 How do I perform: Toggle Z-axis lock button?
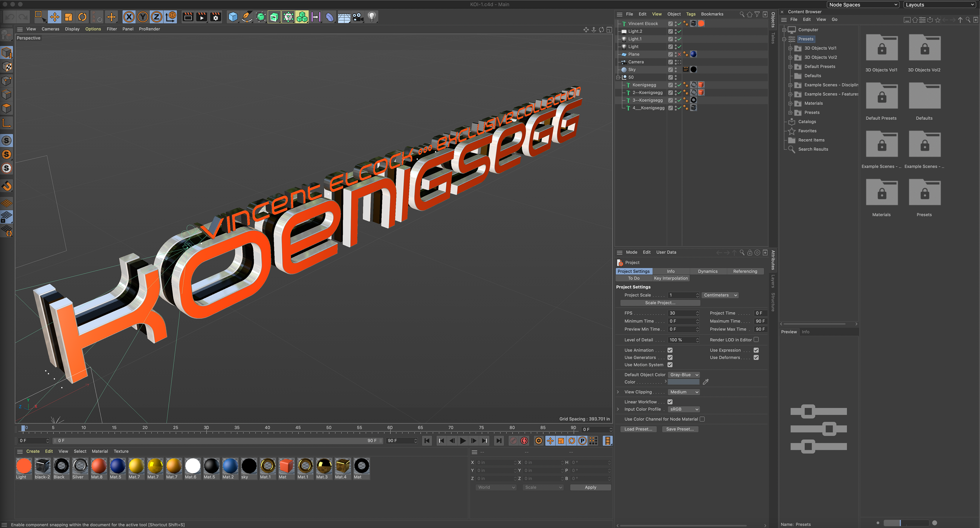(x=157, y=17)
